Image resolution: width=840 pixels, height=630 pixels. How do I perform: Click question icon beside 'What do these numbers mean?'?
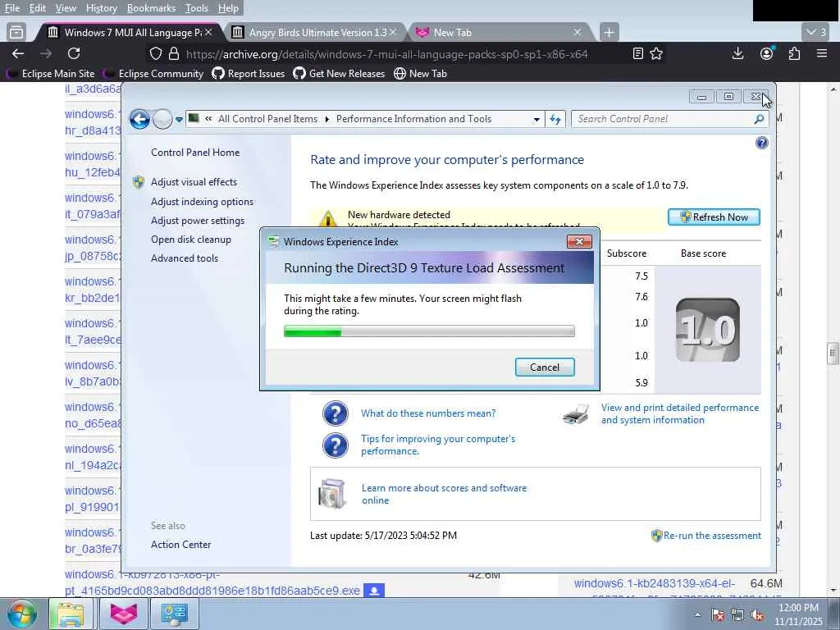point(336,413)
